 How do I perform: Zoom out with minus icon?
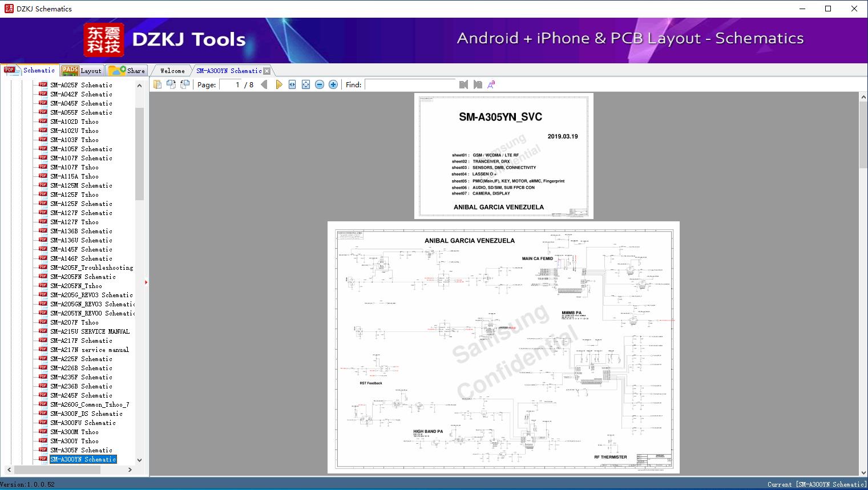click(x=320, y=84)
